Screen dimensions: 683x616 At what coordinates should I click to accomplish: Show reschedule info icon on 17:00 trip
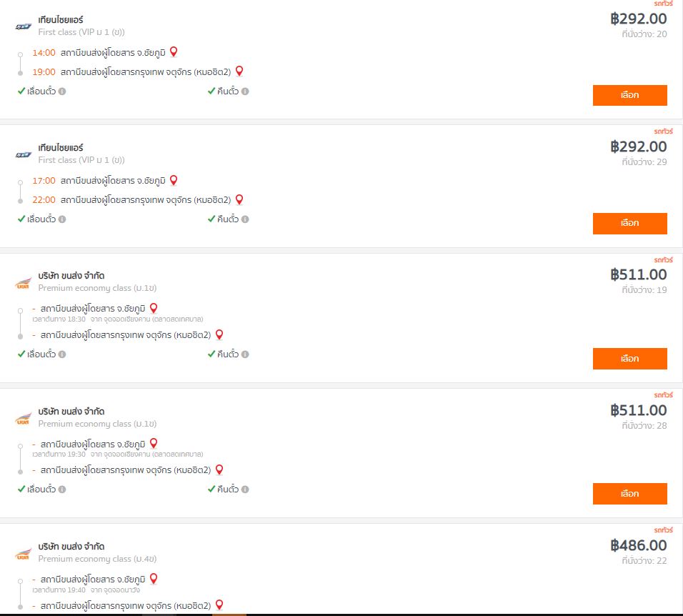(62, 219)
